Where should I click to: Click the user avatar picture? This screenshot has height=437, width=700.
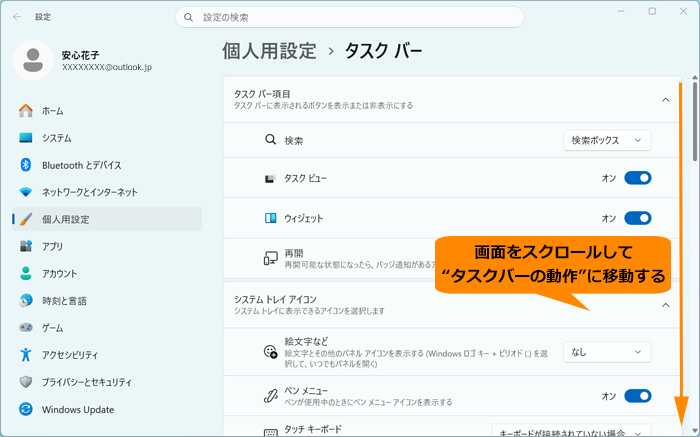tap(33, 60)
